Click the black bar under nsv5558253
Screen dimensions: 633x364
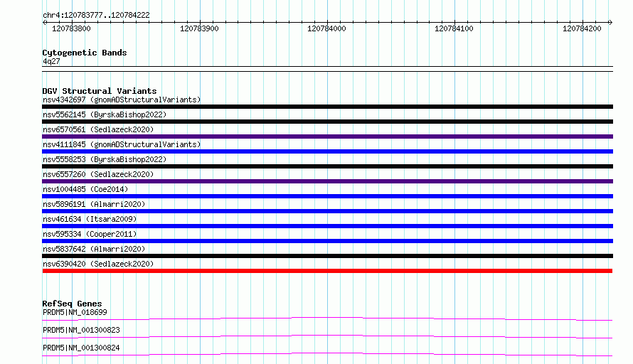[327, 166]
